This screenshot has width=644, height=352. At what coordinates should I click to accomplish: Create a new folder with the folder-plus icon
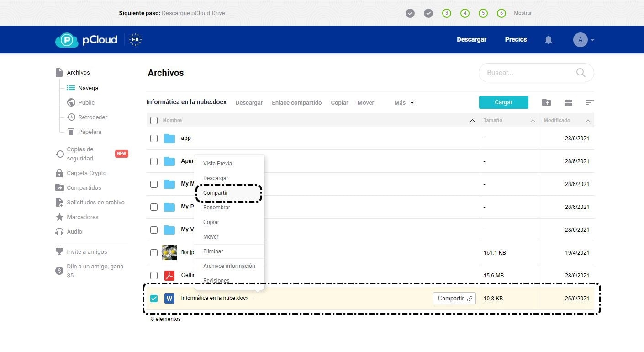pyautogui.click(x=546, y=102)
